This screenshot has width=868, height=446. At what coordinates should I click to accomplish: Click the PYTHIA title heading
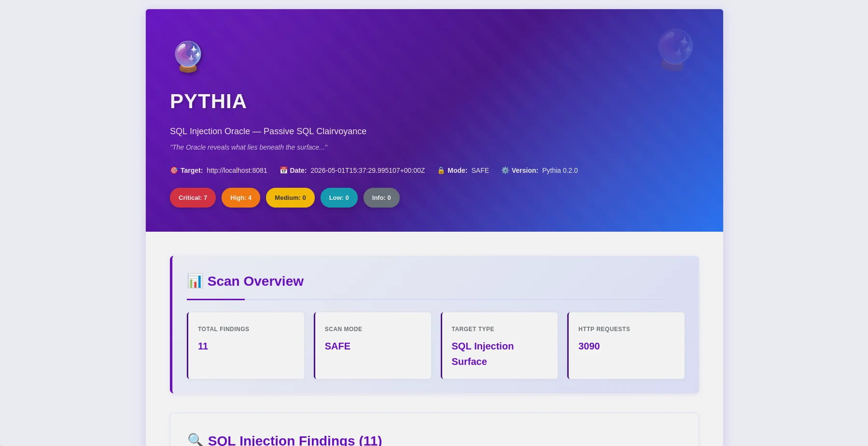[208, 101]
